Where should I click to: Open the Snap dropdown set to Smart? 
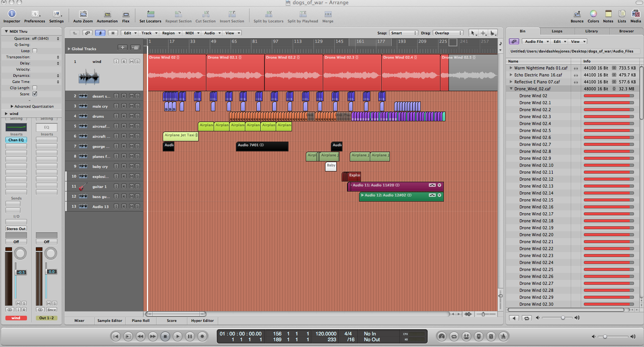pos(403,33)
